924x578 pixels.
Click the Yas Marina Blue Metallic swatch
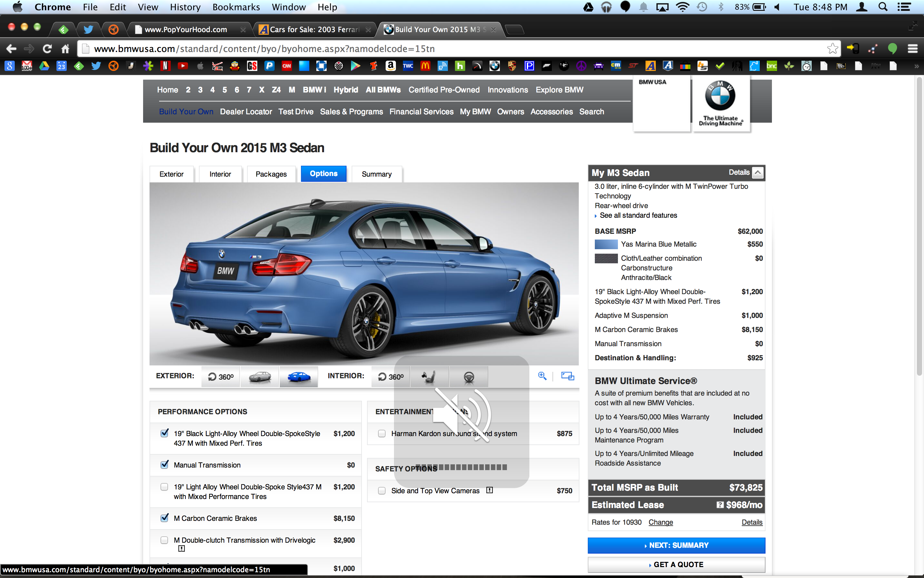tap(606, 244)
